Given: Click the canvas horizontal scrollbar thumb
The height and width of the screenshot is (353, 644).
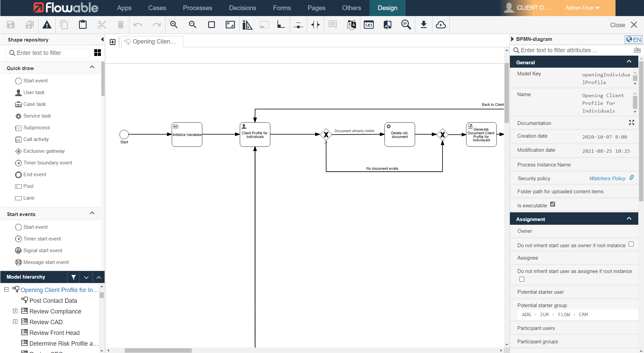Looking at the screenshot, I should pos(158,350).
